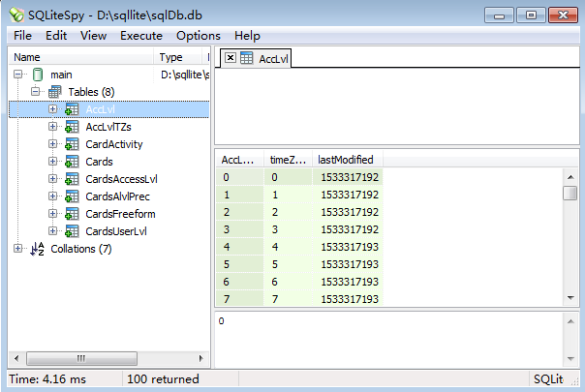The height and width of the screenshot is (392, 585).
Task: Click results grid scroll up arrow
Action: pyautogui.click(x=570, y=177)
